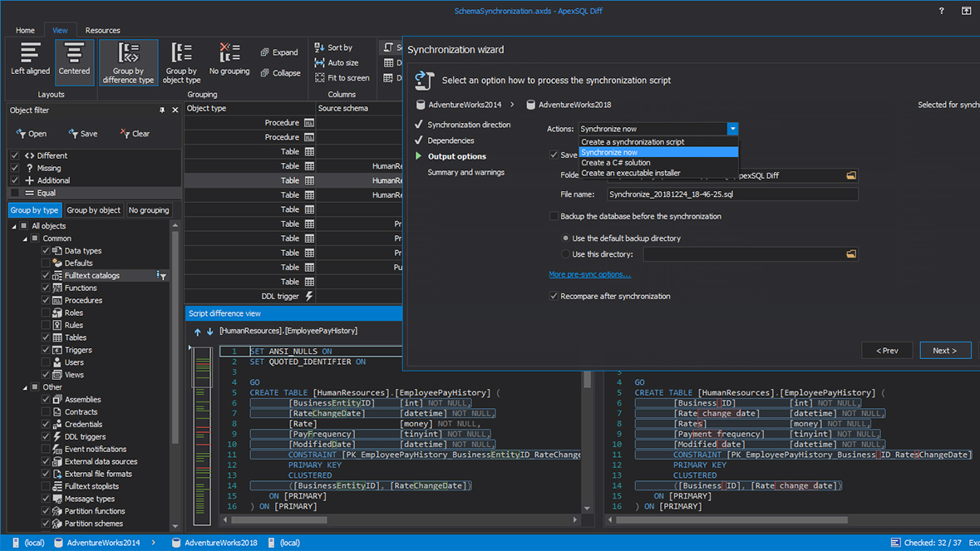Switch to the Home ribbon tab
Screen dimensions: 980x551
click(x=24, y=30)
